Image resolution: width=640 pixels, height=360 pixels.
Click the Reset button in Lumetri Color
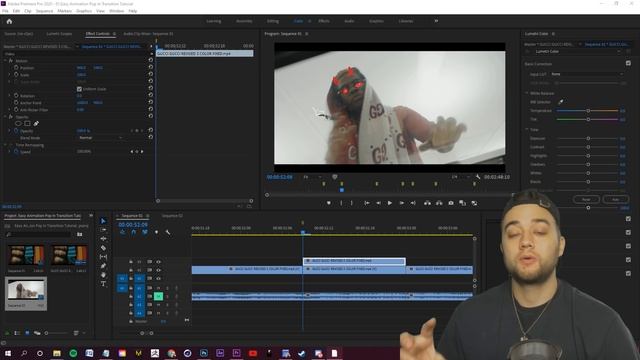click(x=586, y=199)
